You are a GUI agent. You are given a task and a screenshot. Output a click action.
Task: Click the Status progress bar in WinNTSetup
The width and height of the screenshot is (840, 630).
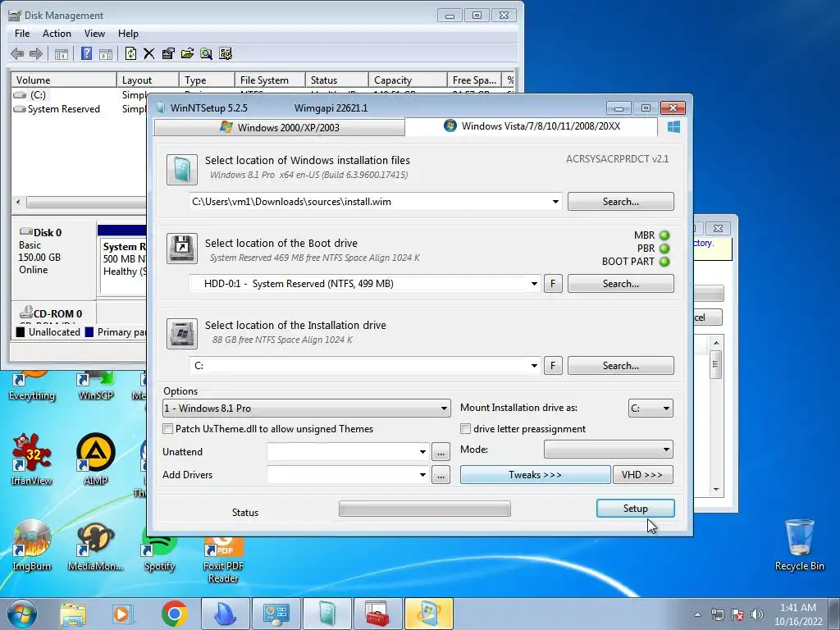point(425,509)
